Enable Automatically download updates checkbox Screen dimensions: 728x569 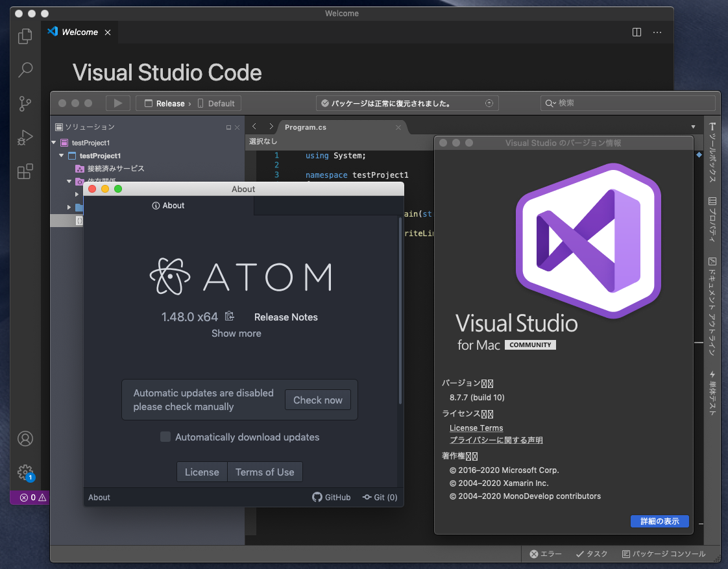point(165,437)
